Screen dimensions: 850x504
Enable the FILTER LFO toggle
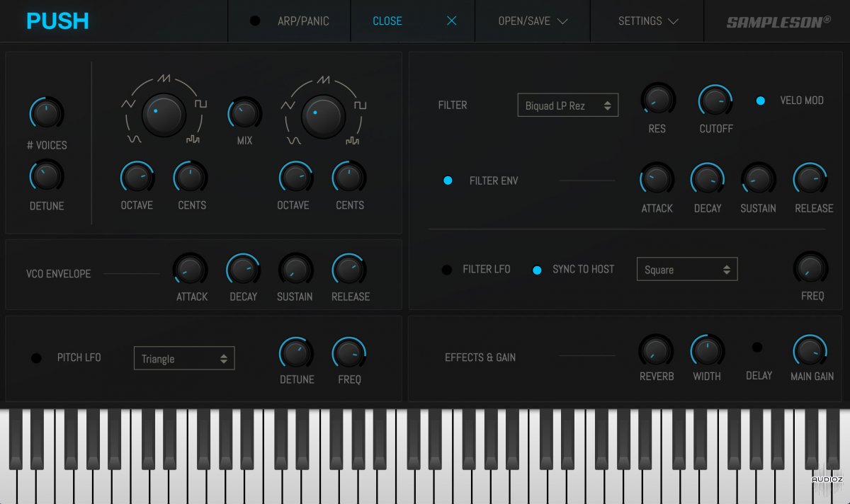click(447, 270)
